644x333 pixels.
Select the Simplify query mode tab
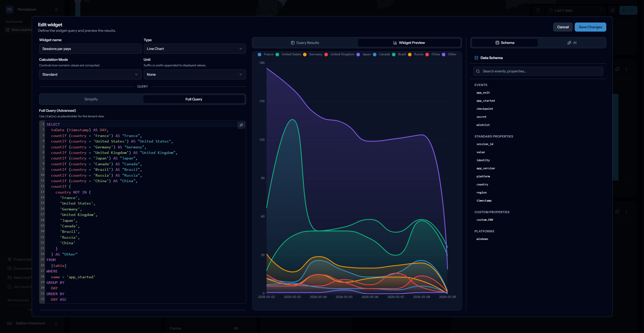[91, 99]
